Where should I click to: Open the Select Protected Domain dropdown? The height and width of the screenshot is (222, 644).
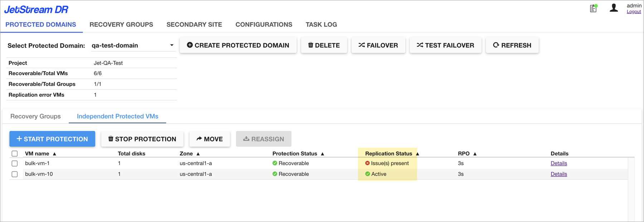133,45
